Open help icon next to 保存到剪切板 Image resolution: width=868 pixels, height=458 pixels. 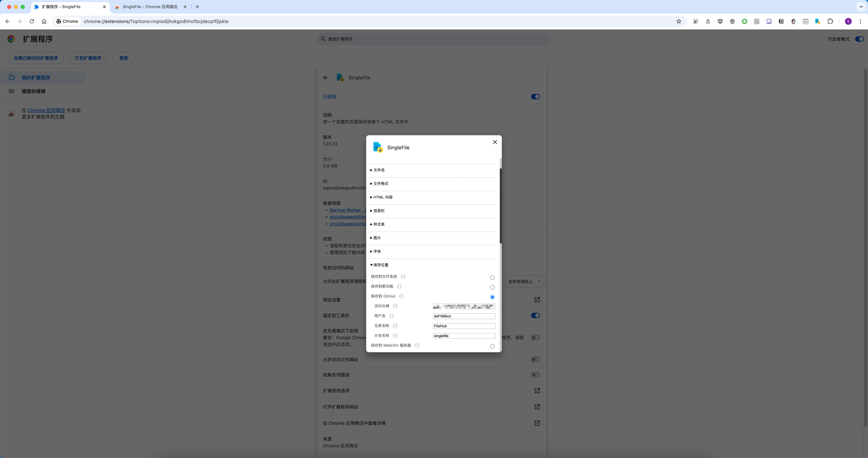(399, 286)
